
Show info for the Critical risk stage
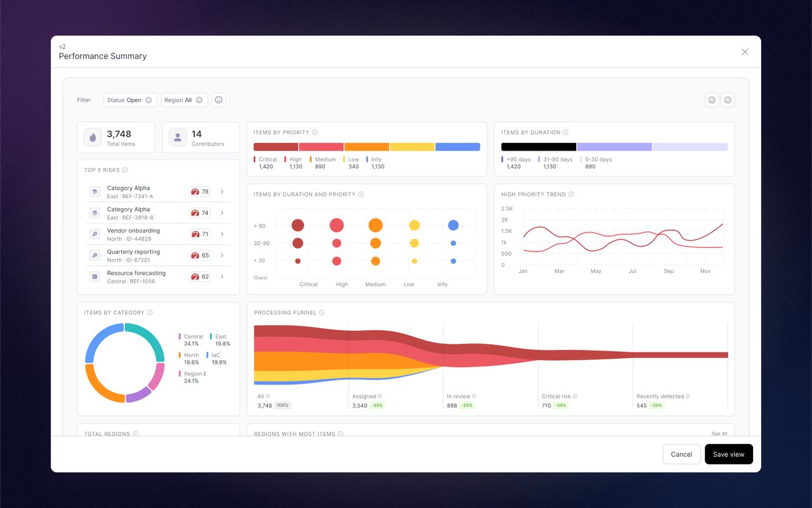click(575, 396)
